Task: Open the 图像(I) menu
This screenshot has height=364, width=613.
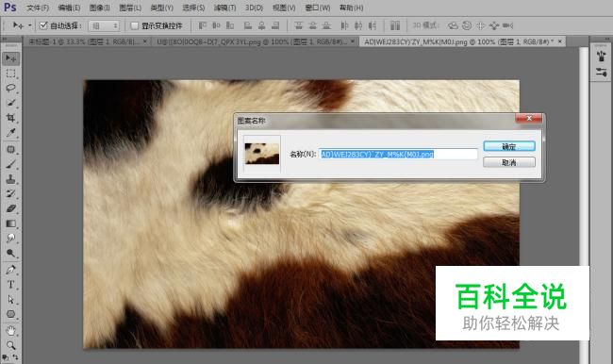Action: 100,8
